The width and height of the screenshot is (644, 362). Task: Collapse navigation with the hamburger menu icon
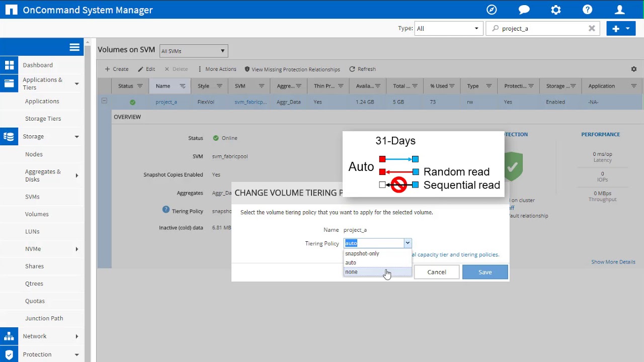(74, 47)
